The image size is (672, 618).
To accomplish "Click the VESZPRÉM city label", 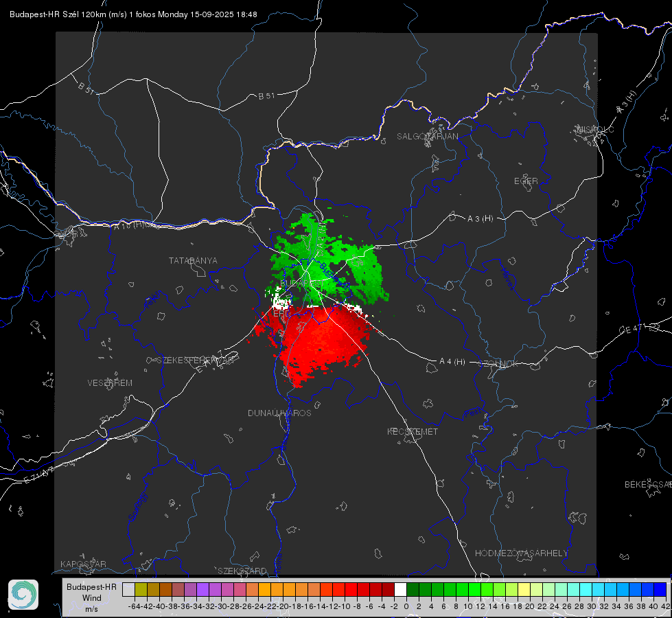I will click(110, 383).
